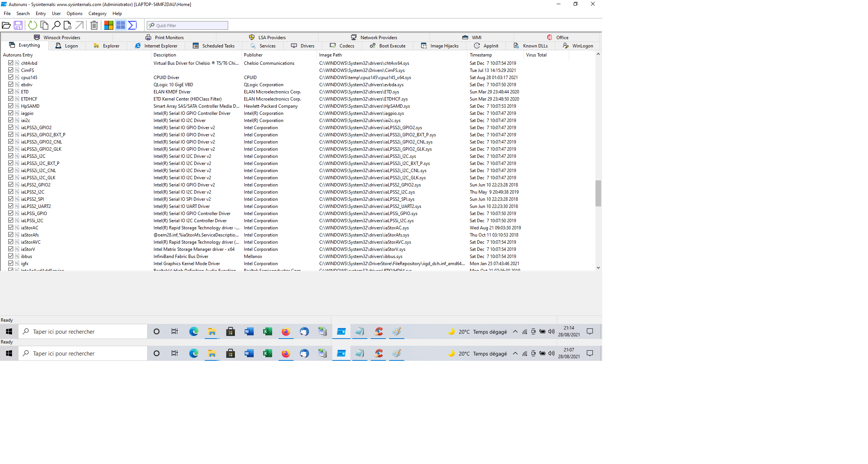The image size is (868, 464).
Task: Click the vertical scrollbar thumb
Action: (x=598, y=193)
